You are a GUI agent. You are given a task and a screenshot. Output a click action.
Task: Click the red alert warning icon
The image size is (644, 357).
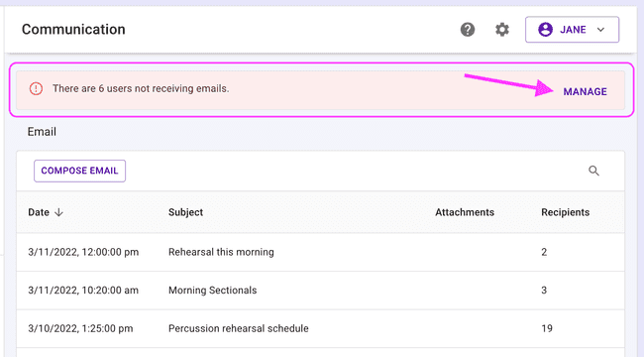[x=36, y=88]
